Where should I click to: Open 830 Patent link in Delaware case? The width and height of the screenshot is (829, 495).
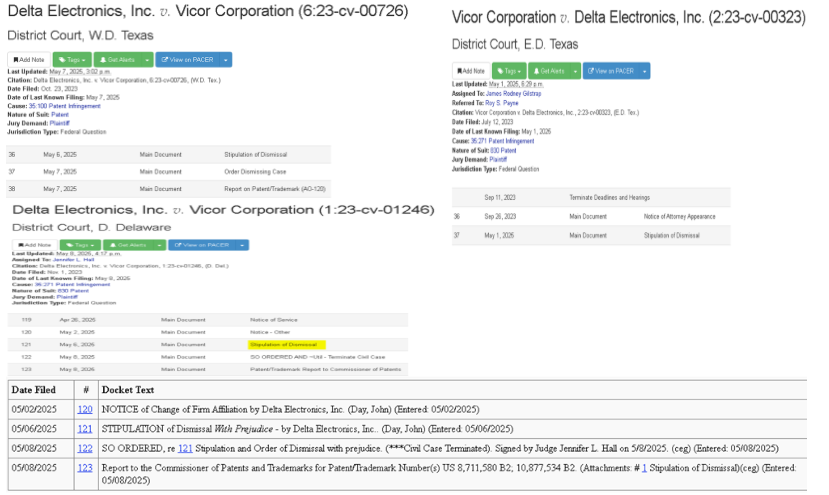coord(73,291)
